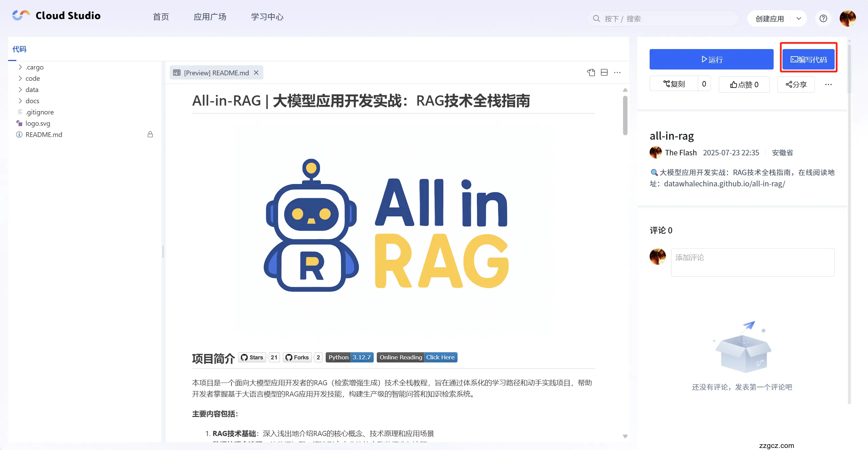Open the ellipsis menu beside the 分享 button
868x450 pixels.
pyautogui.click(x=828, y=84)
